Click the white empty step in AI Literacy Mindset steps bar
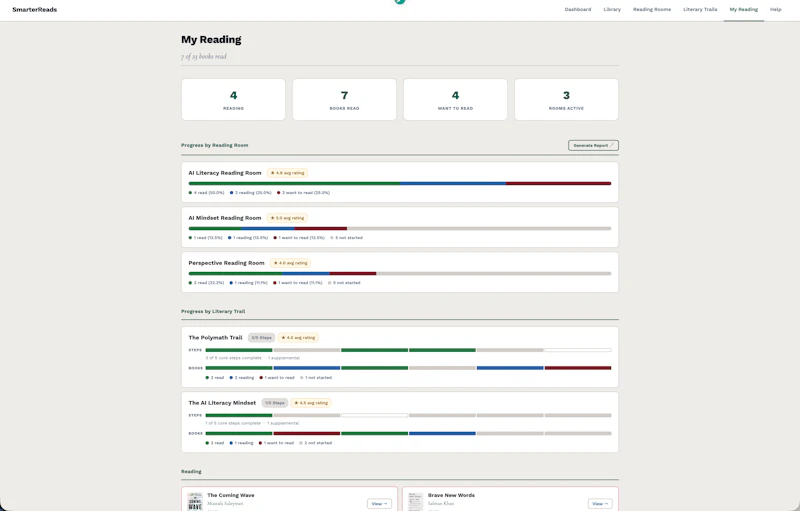The height and width of the screenshot is (511, 800). [374, 415]
